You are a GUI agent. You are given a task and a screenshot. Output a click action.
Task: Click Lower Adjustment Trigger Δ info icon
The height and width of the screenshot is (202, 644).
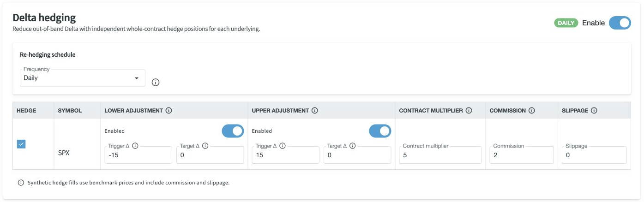click(135, 146)
